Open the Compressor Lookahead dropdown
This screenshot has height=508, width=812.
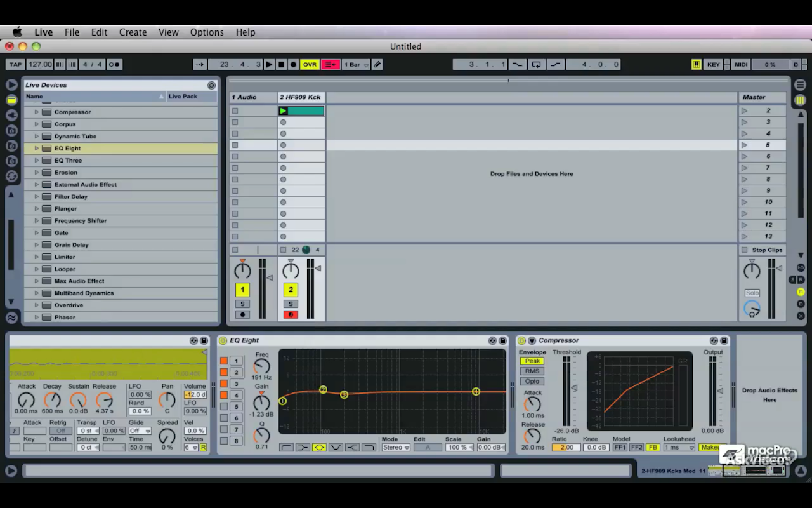click(x=679, y=448)
